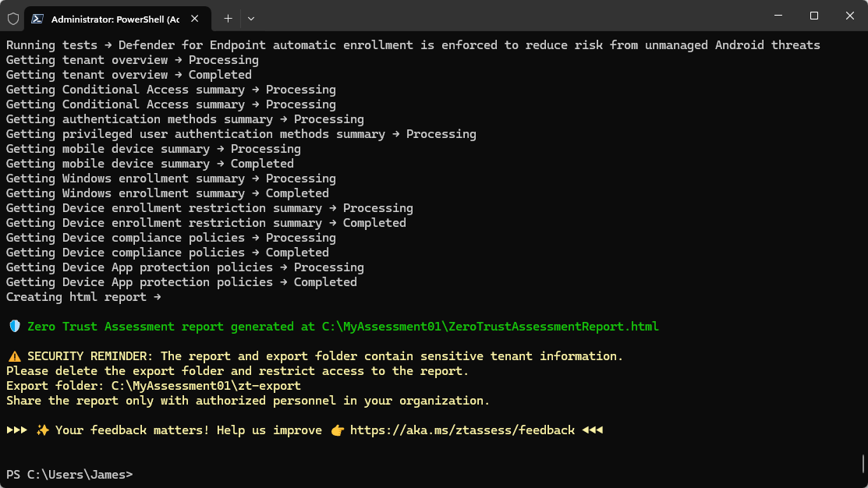Click the ZeroTrustAssessmentReport.html file path
This screenshot has width=868, height=488.
point(490,327)
